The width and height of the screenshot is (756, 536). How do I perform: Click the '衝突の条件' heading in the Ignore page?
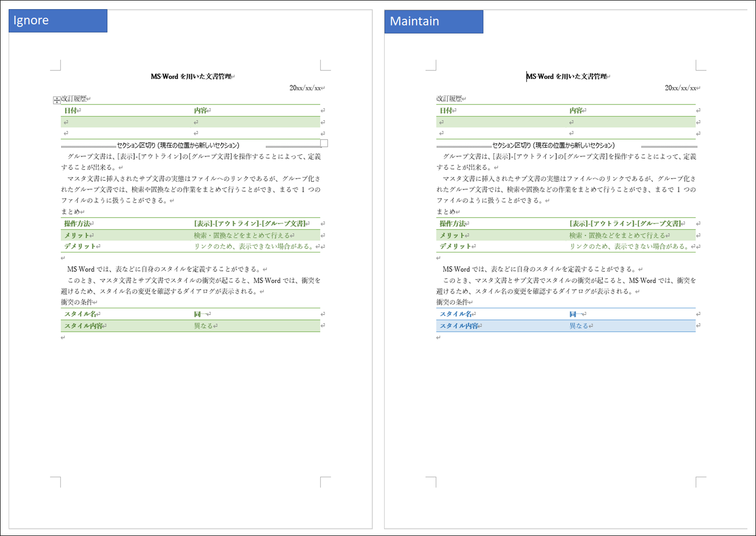click(x=77, y=302)
